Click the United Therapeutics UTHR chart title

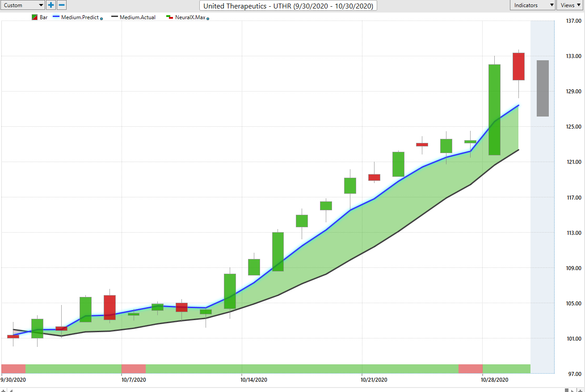289,6
